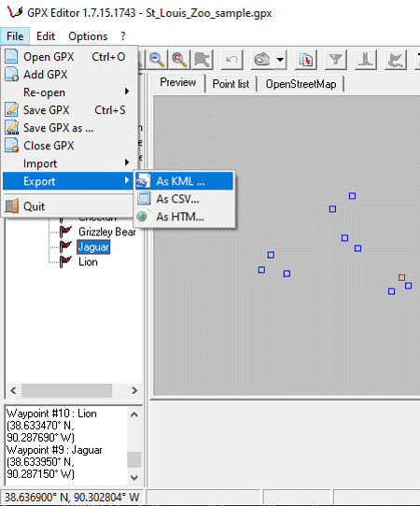The image size is (420, 506).
Task: Click the undo arrow toolbar button
Action: [232, 60]
